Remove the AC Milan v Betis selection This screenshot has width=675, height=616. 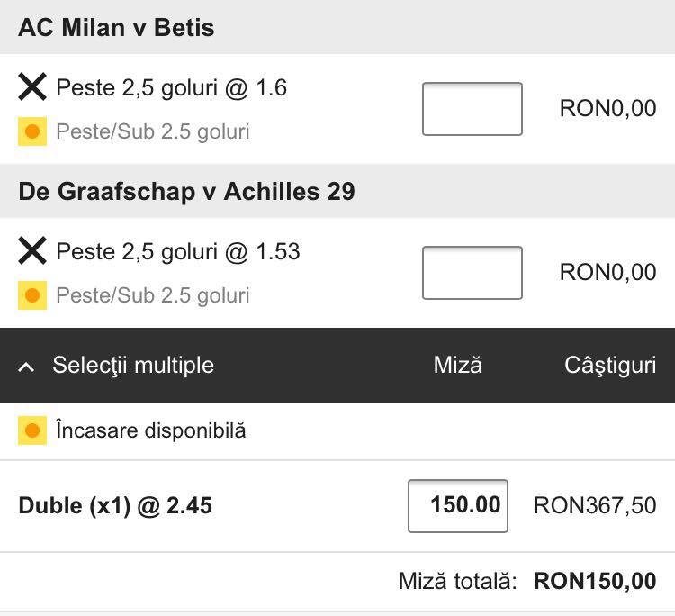pyautogui.click(x=32, y=86)
